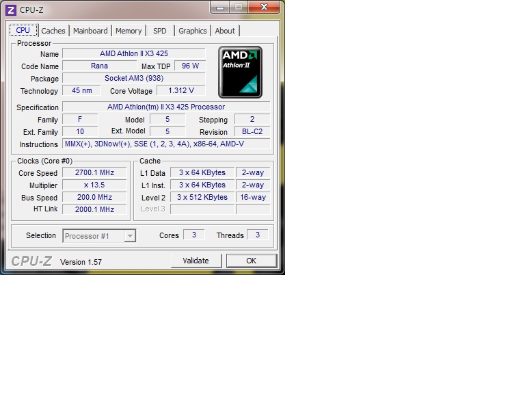Click the Instructions field listing MMX(+), 3DNow!

(x=166, y=144)
